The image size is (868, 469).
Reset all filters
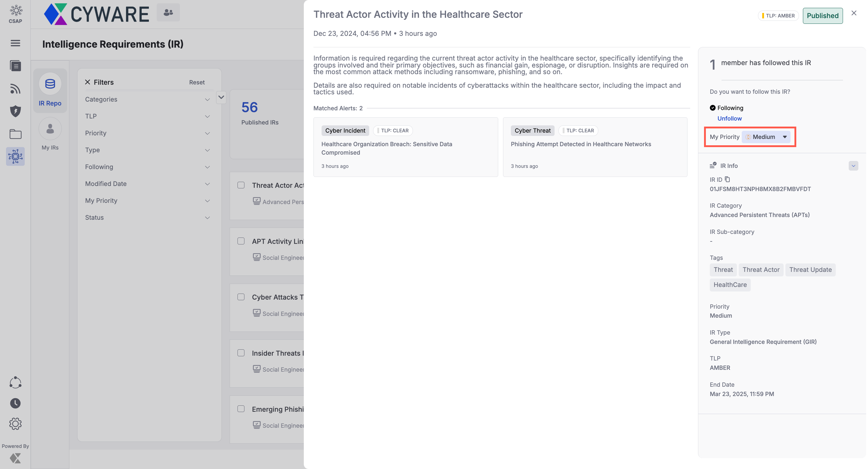(197, 82)
